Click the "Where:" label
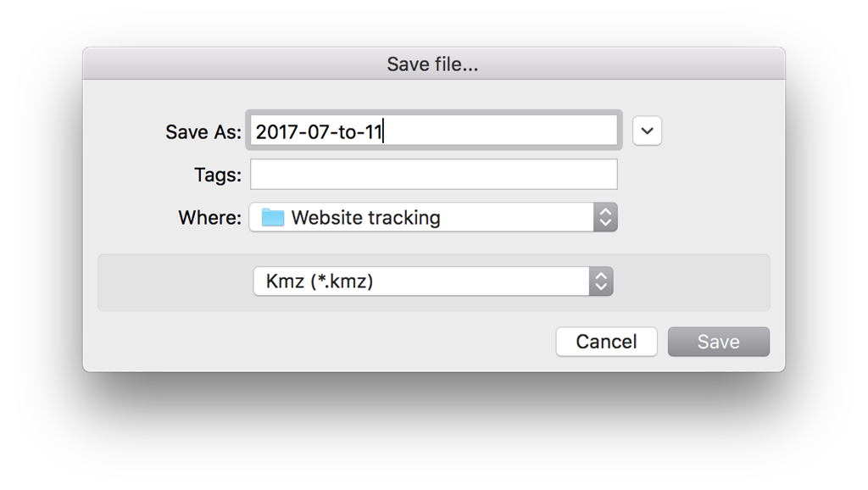Image resolution: width=868 pixels, height=490 pixels. [209, 218]
